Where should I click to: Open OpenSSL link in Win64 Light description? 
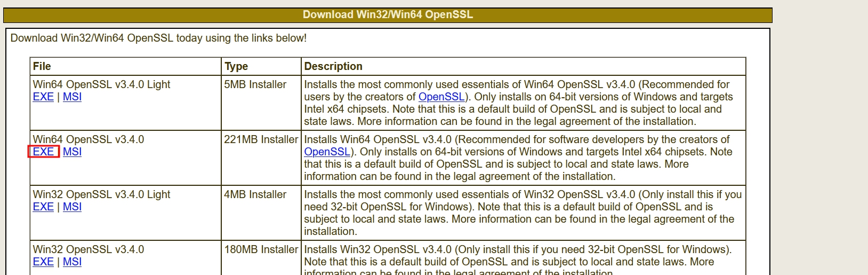[441, 97]
